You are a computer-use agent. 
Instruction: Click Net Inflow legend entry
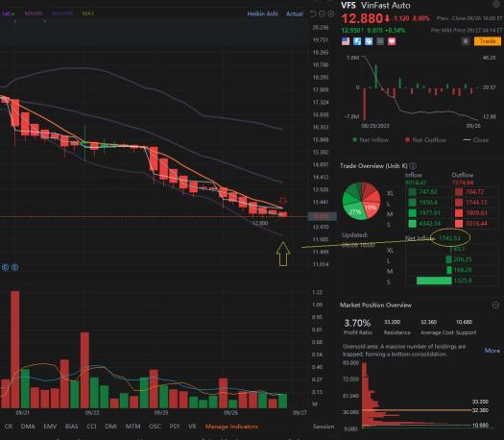(371, 140)
